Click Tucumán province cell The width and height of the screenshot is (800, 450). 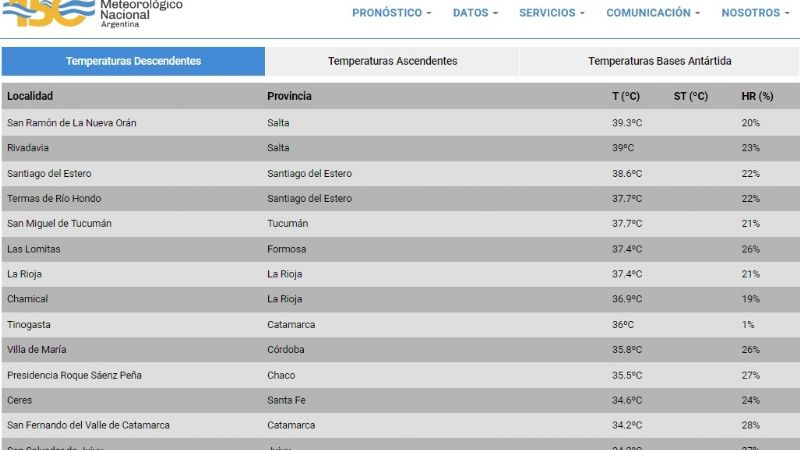tap(288, 223)
